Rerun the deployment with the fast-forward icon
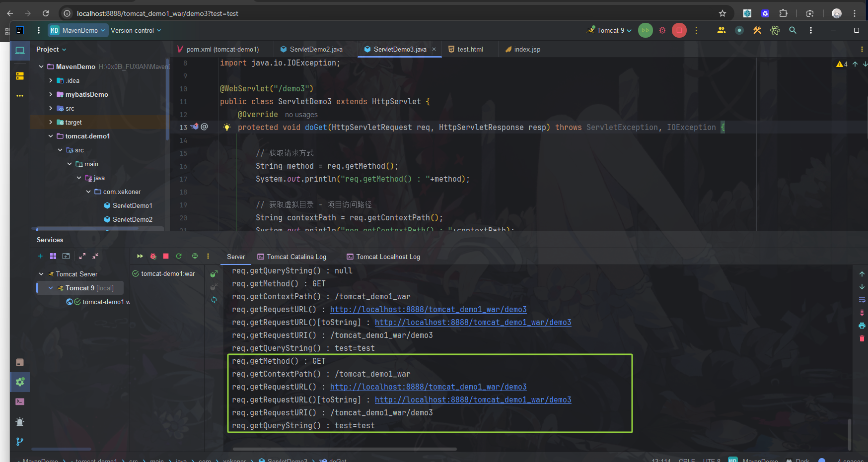Image resolution: width=868 pixels, height=462 pixels. click(140, 256)
